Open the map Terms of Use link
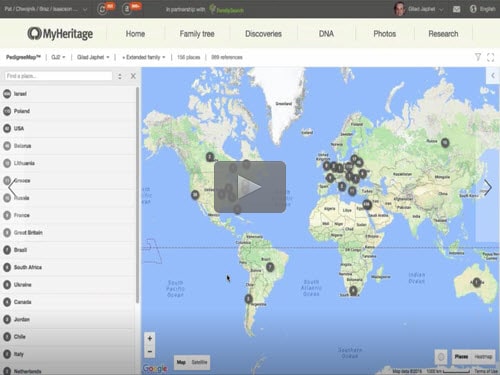This screenshot has width=500, height=375. [x=486, y=371]
